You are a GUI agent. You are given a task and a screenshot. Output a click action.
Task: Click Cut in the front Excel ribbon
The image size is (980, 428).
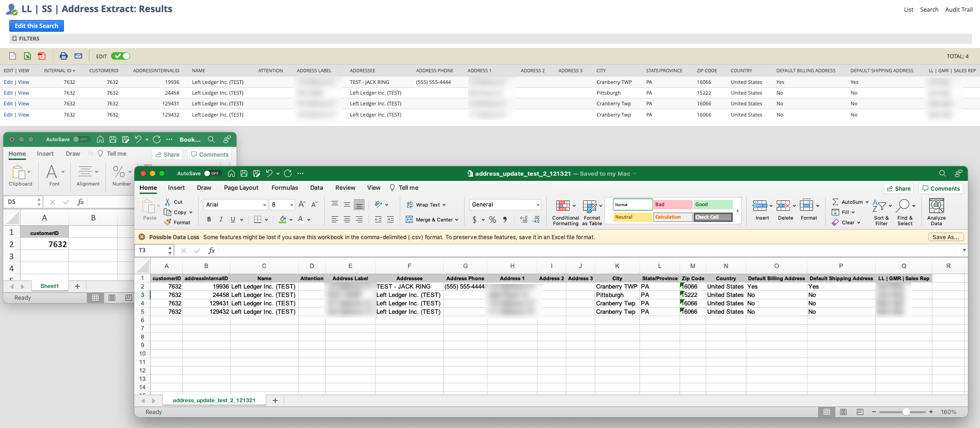click(174, 202)
